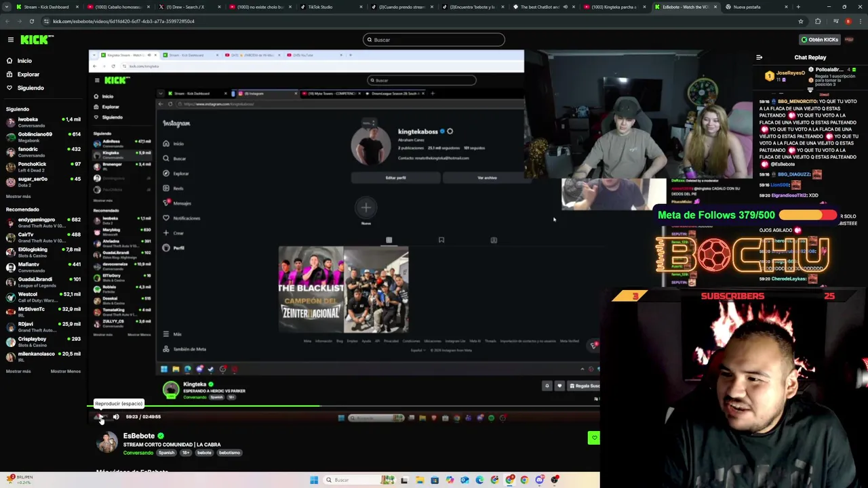Image resolution: width=868 pixels, height=488 pixels.
Task: Expand Mostrar más under Recomendado
Action: [x=18, y=371]
